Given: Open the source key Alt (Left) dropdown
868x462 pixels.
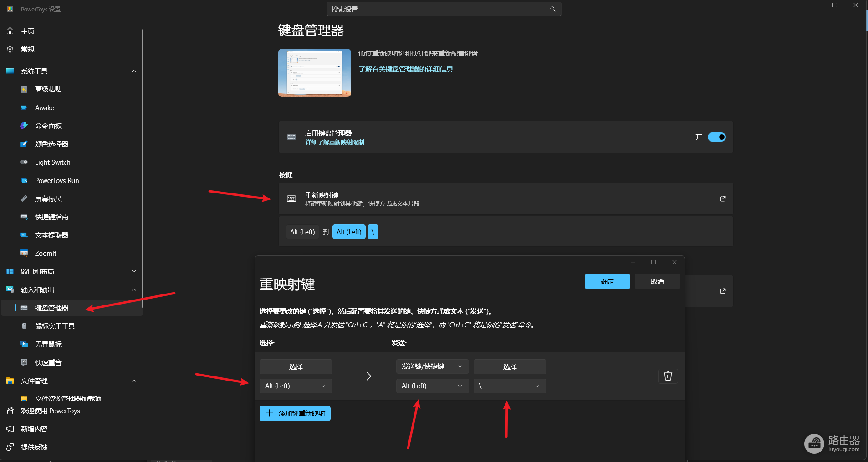Looking at the screenshot, I should tap(296, 386).
